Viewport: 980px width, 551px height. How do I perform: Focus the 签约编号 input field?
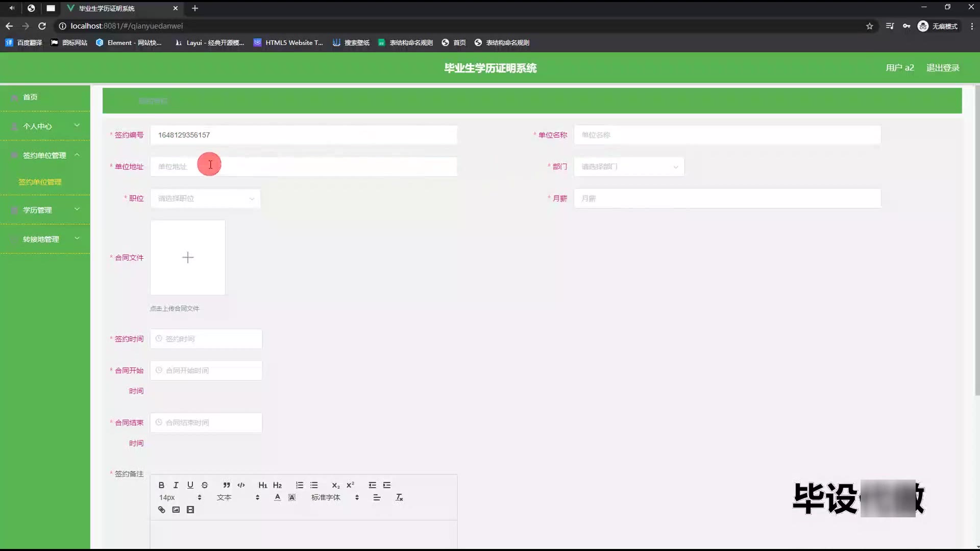click(x=304, y=135)
